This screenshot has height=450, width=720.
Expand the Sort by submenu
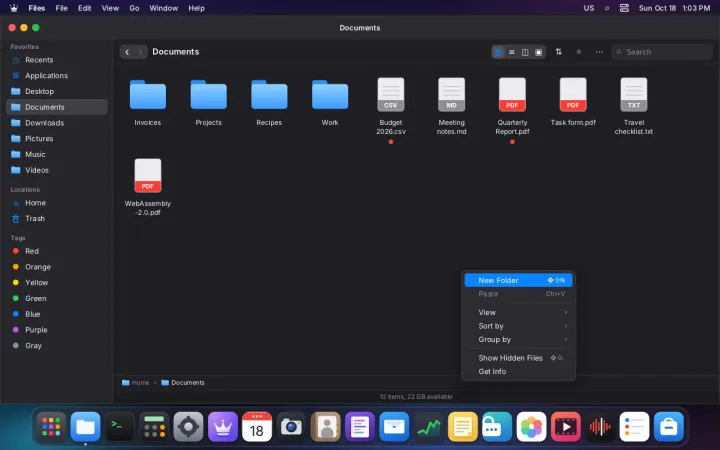point(518,326)
